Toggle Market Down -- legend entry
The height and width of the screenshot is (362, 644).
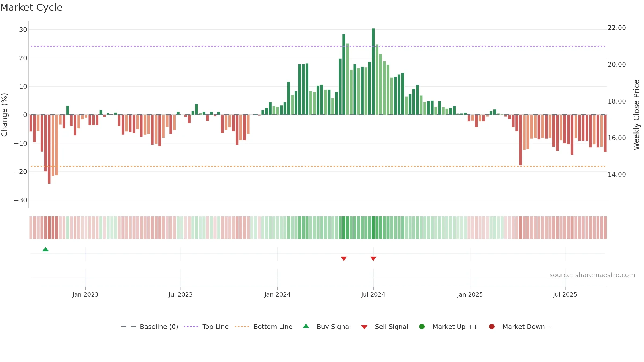(x=520, y=327)
